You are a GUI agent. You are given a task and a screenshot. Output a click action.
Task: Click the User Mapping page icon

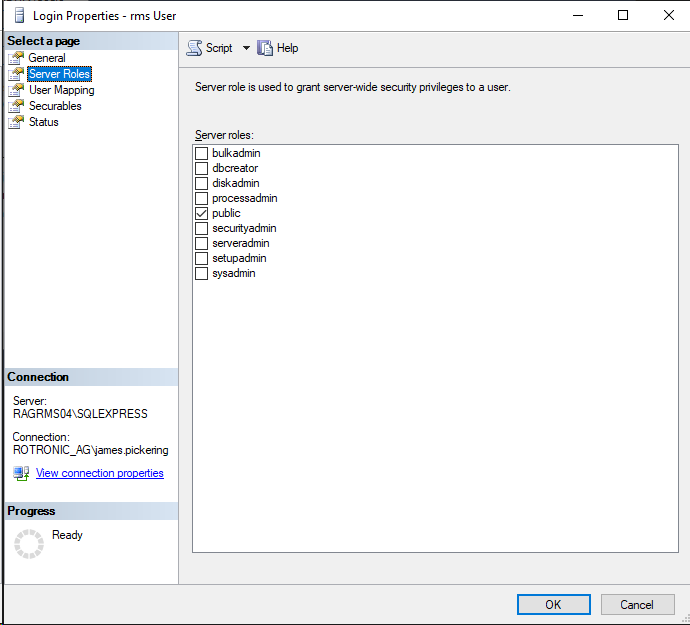[x=16, y=90]
